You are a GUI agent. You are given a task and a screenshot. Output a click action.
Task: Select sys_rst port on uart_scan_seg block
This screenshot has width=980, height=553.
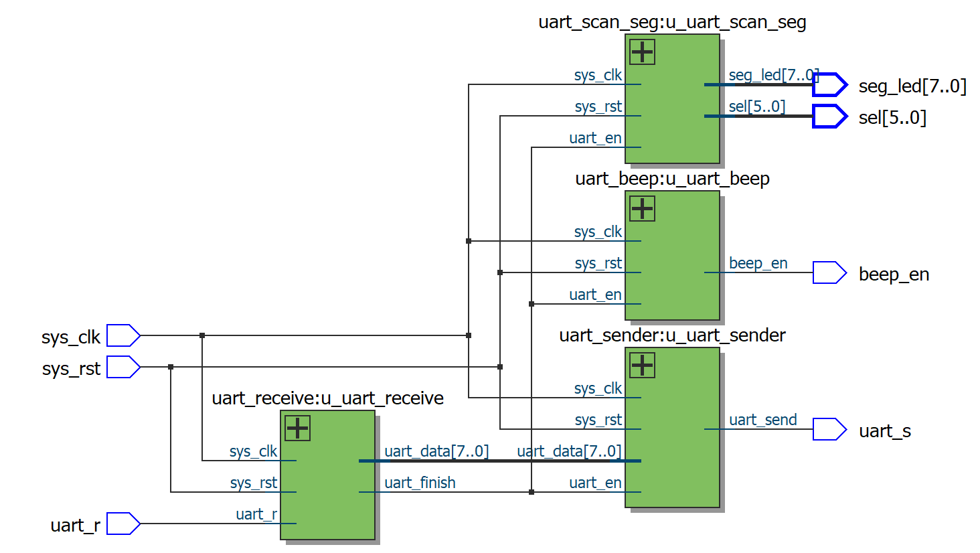pos(598,106)
